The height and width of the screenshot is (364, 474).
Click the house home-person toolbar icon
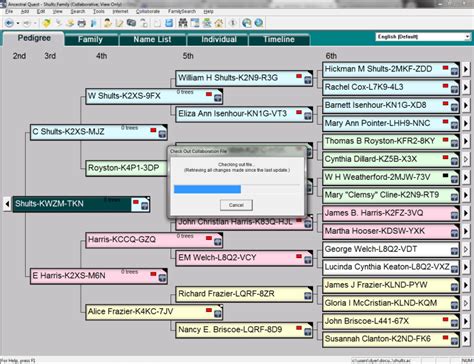coord(219,23)
